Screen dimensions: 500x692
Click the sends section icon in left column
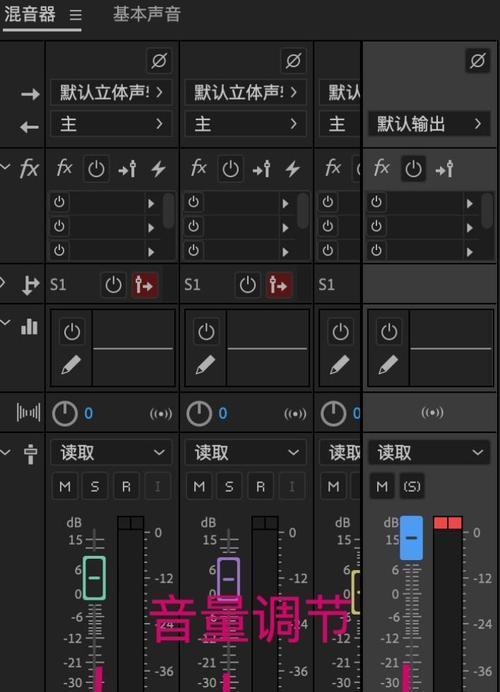tap(30, 285)
